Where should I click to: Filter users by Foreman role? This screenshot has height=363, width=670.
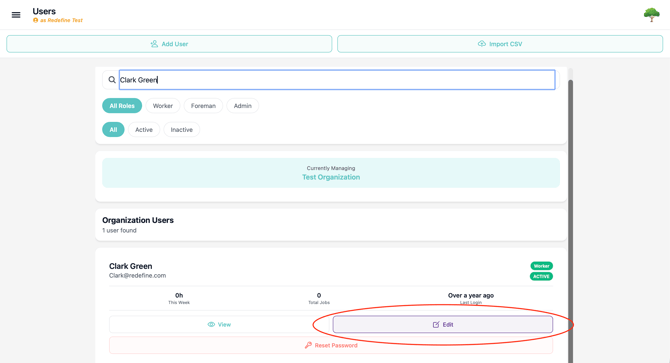[203, 106]
